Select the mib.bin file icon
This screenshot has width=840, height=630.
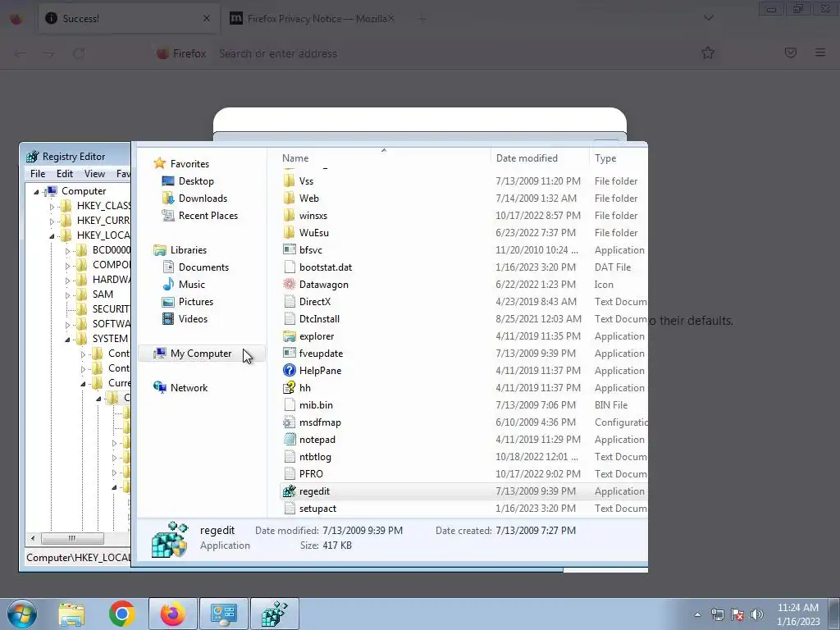point(290,405)
